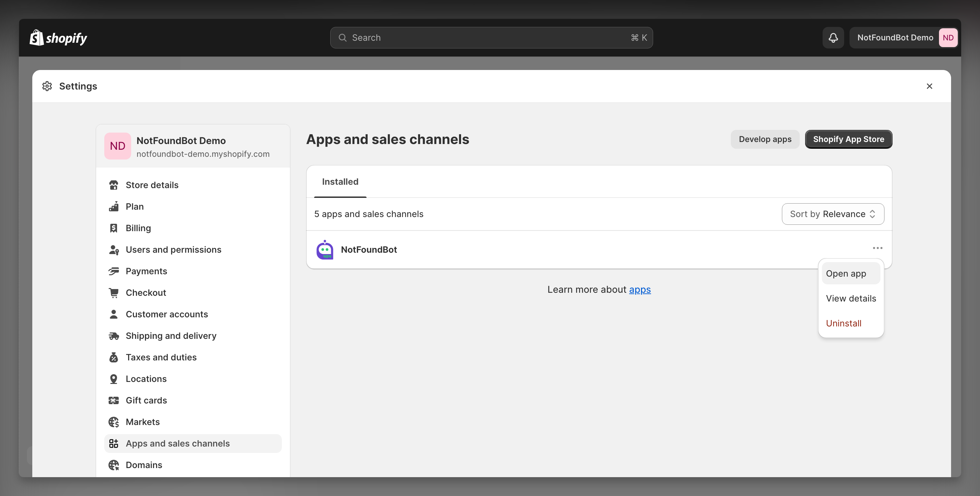Click the NotFoundBot Demo store name
This screenshot has height=496, width=980.
click(x=181, y=140)
